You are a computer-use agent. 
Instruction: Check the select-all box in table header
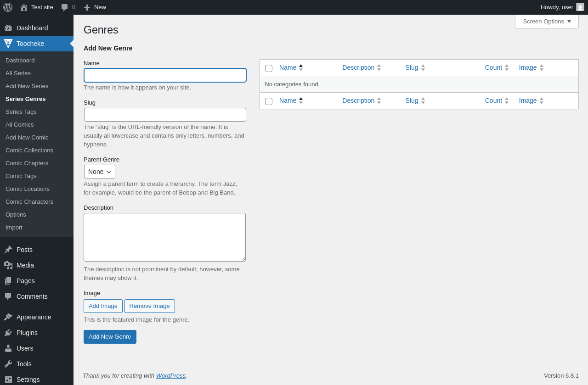click(x=269, y=68)
